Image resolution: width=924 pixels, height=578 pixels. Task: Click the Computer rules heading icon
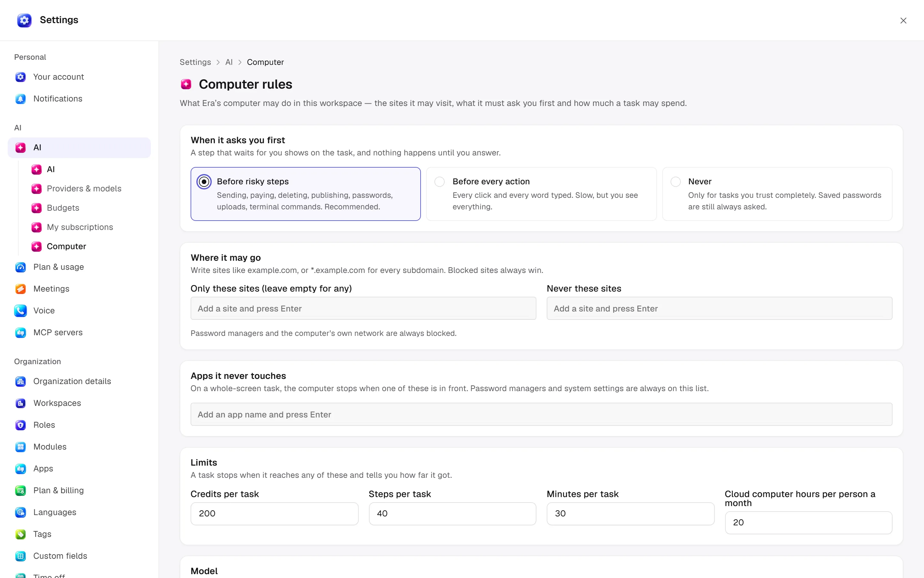pos(186,84)
